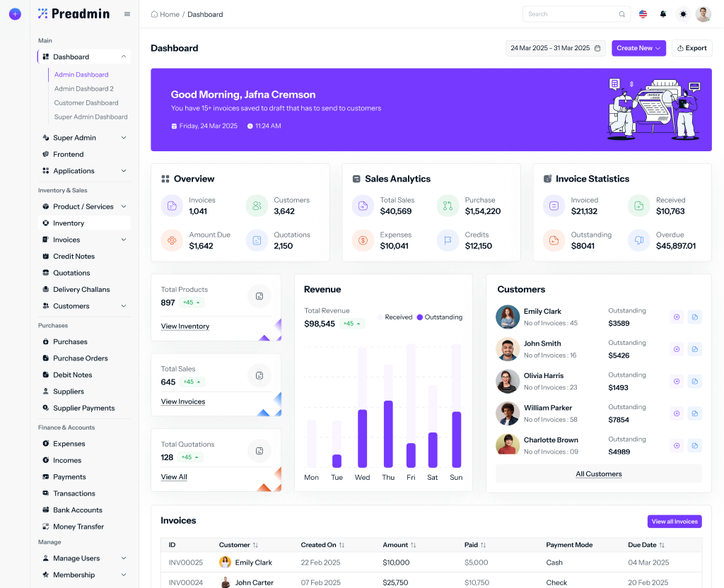Click the Suppliers sidebar entry
724x588 pixels.
click(x=70, y=391)
